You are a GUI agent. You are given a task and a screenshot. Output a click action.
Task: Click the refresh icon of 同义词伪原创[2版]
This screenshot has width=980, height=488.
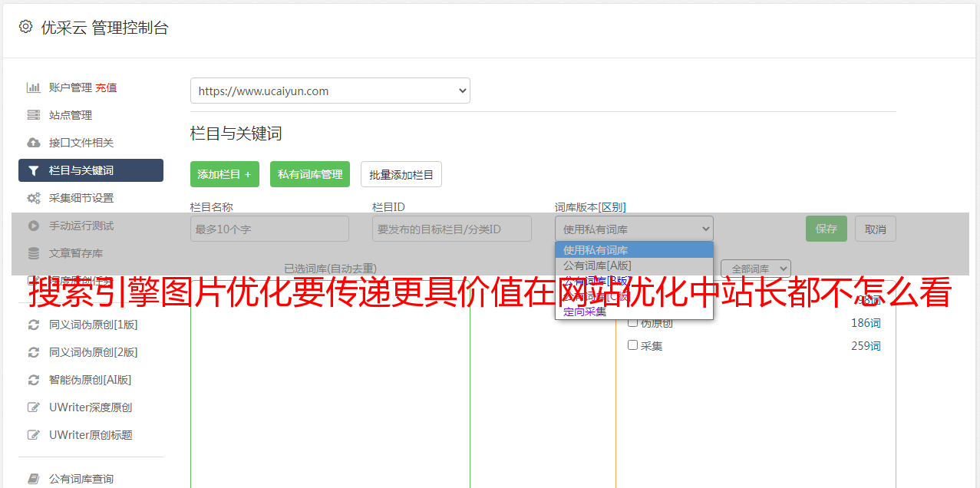tap(34, 352)
